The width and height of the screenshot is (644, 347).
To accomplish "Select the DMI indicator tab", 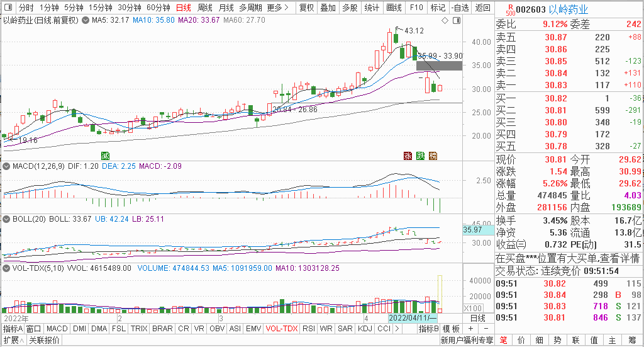I will tap(80, 329).
